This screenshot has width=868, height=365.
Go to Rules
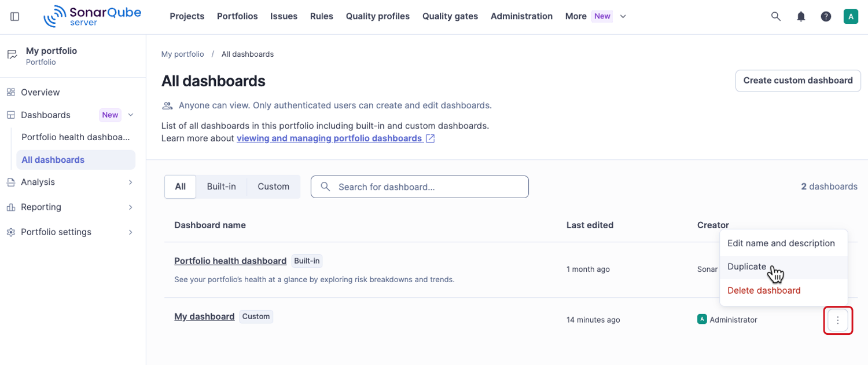click(x=322, y=16)
